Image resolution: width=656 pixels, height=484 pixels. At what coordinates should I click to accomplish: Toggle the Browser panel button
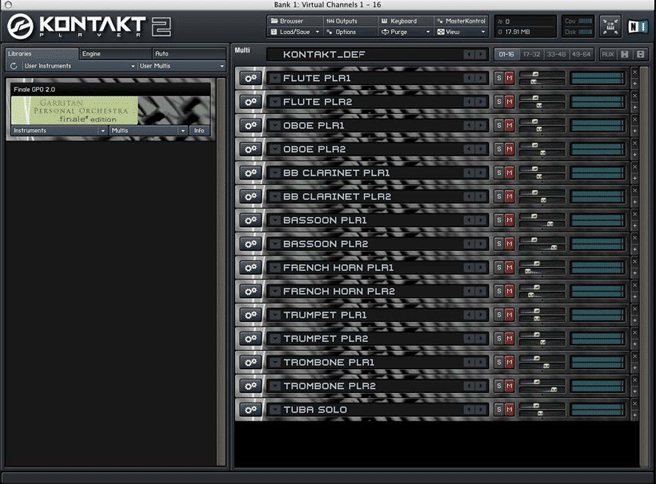[x=295, y=21]
